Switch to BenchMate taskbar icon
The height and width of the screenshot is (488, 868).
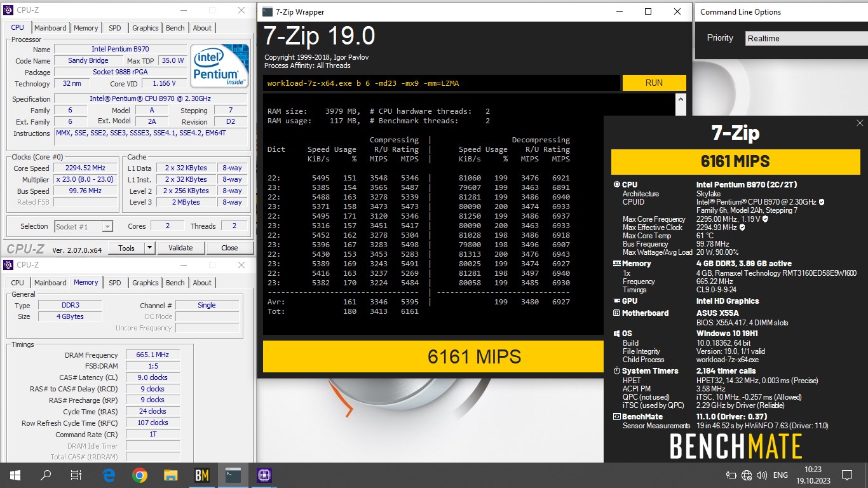click(201, 475)
